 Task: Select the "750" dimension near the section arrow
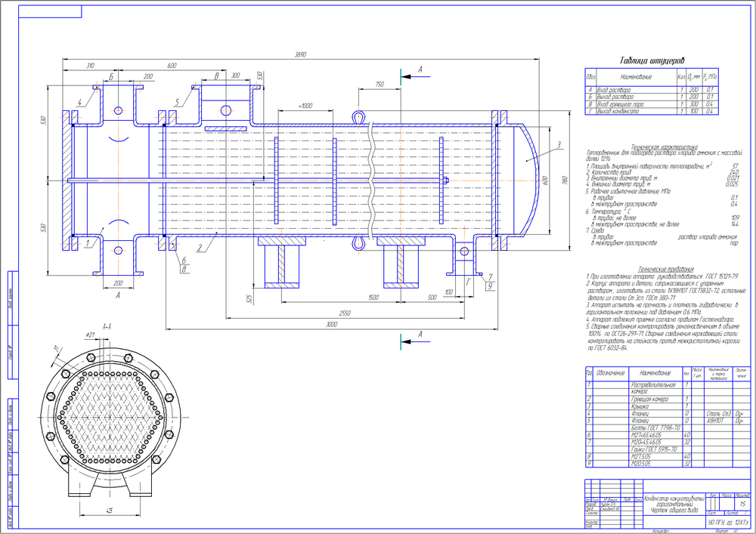click(x=380, y=85)
